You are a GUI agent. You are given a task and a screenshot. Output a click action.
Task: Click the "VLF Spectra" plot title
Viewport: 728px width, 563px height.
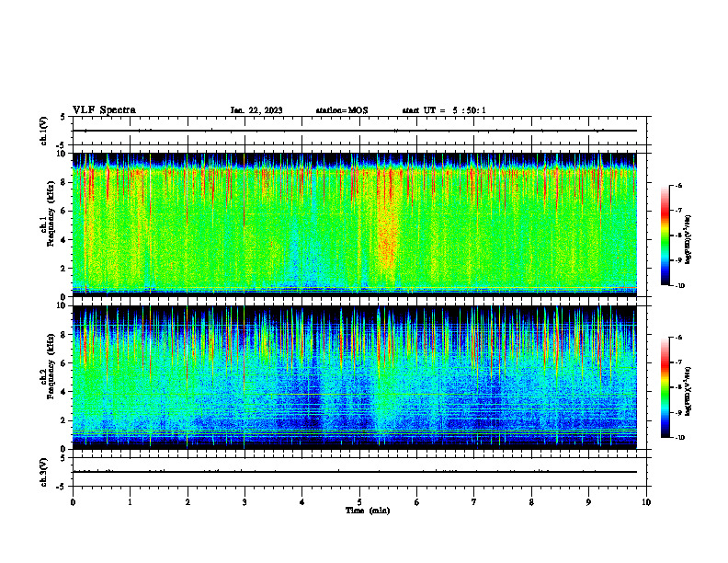click(104, 110)
